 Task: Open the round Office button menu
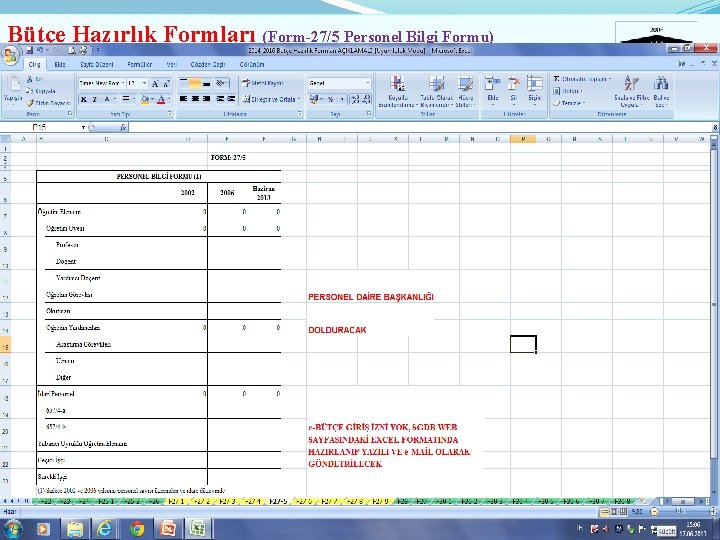point(11,56)
